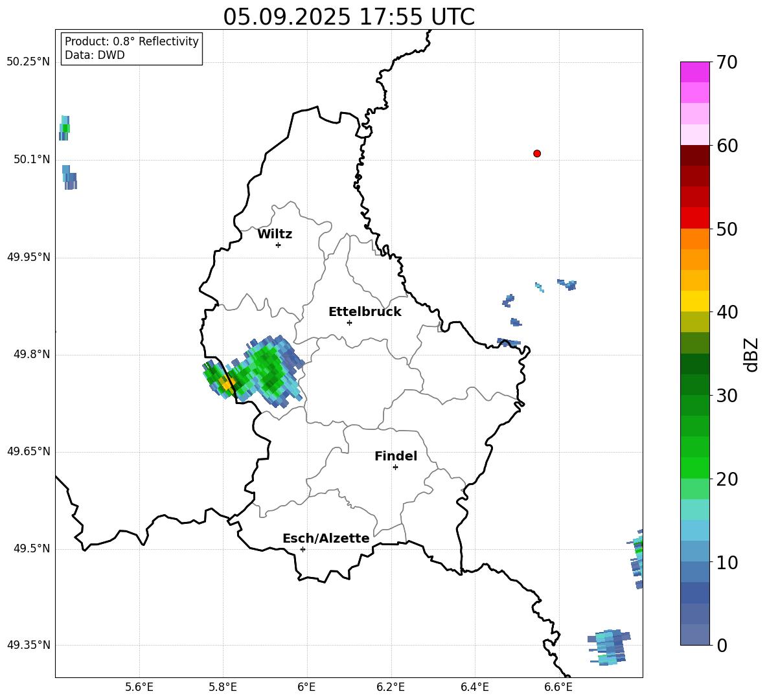Viewport: 767px width, 700px height.
Task: Click the 40 colorbar tick label
Action: pos(726,312)
